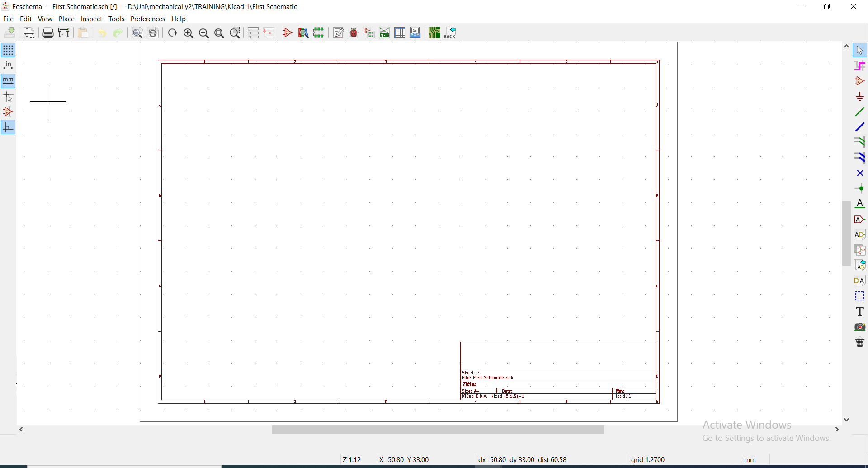Zoom to fit the schematic page
This screenshot has width=868, height=468.
pyautogui.click(x=220, y=33)
